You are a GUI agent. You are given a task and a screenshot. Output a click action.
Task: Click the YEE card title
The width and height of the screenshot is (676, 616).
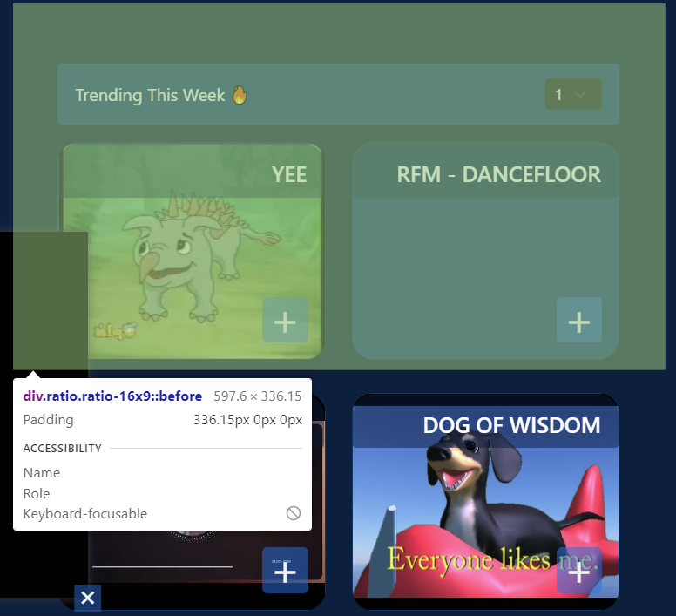pyautogui.click(x=289, y=174)
